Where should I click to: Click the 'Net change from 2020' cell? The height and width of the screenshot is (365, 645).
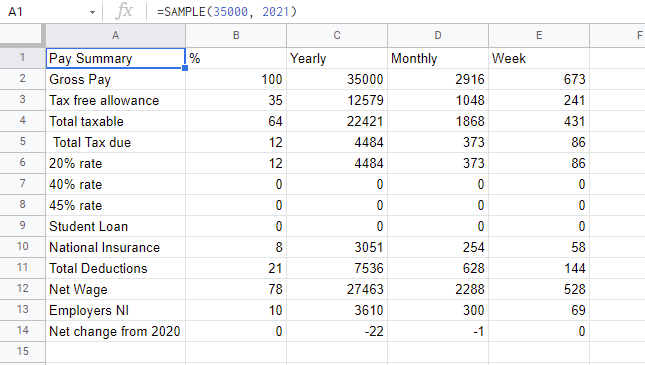point(116,331)
